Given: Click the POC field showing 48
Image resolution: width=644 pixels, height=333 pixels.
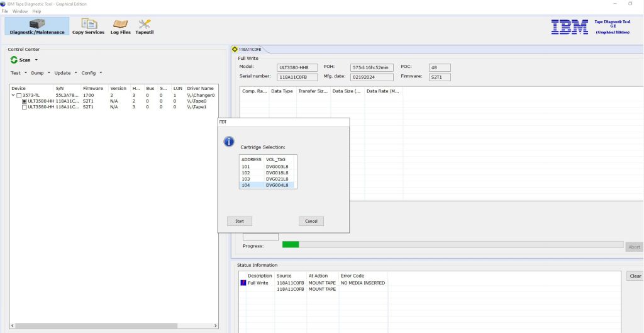Looking at the screenshot, I should pos(440,67).
